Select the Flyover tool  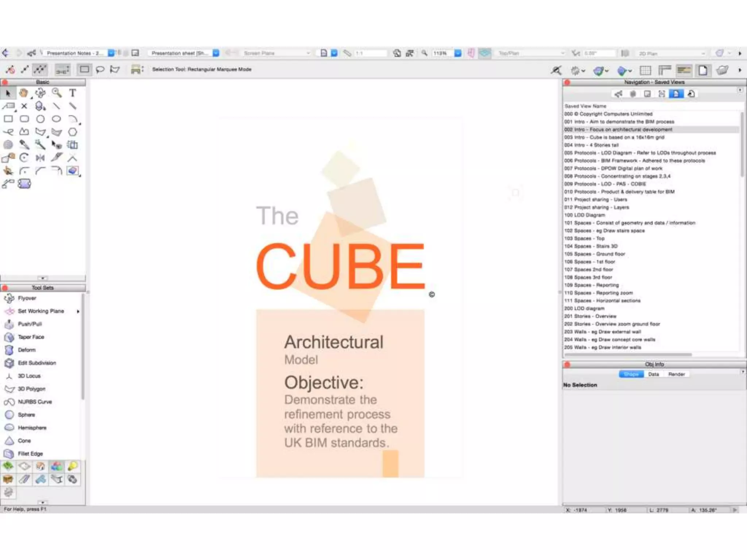coord(27,298)
